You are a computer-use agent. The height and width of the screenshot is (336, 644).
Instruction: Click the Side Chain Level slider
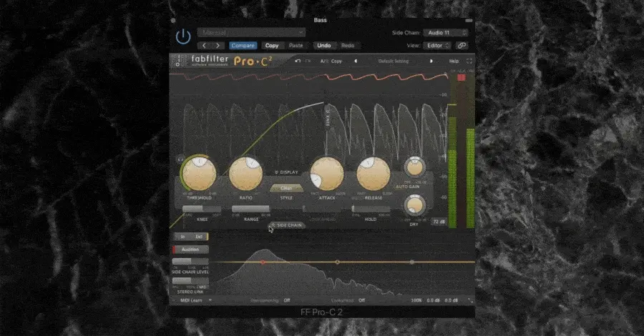point(190,262)
